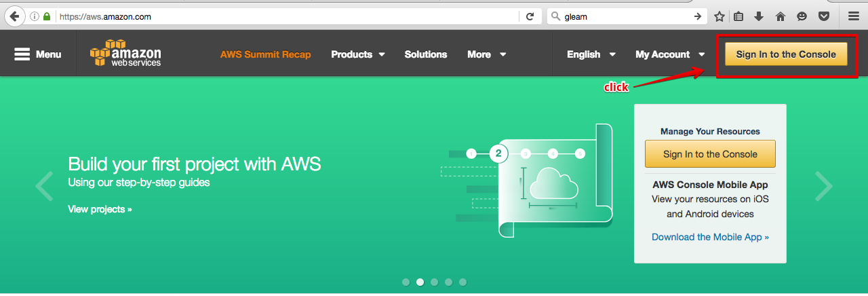Viewport: 868px width, 296px height.
Task: Click Using our step-by-step guides text
Action: pyautogui.click(x=139, y=183)
